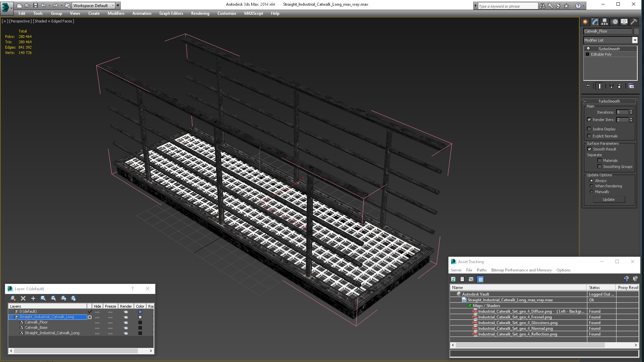The height and width of the screenshot is (362, 644).
Task: Click Delete layer X icon
Action: [23, 298]
